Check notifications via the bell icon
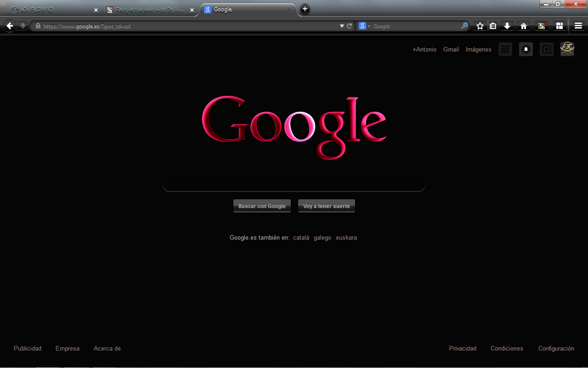Screen dimensions: 588x368 pos(526,49)
